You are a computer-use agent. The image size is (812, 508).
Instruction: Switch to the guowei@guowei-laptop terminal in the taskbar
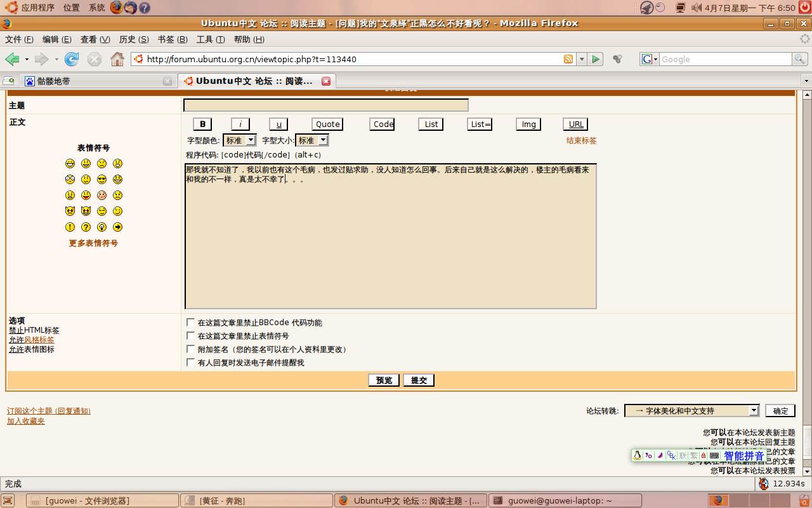pyautogui.click(x=566, y=500)
